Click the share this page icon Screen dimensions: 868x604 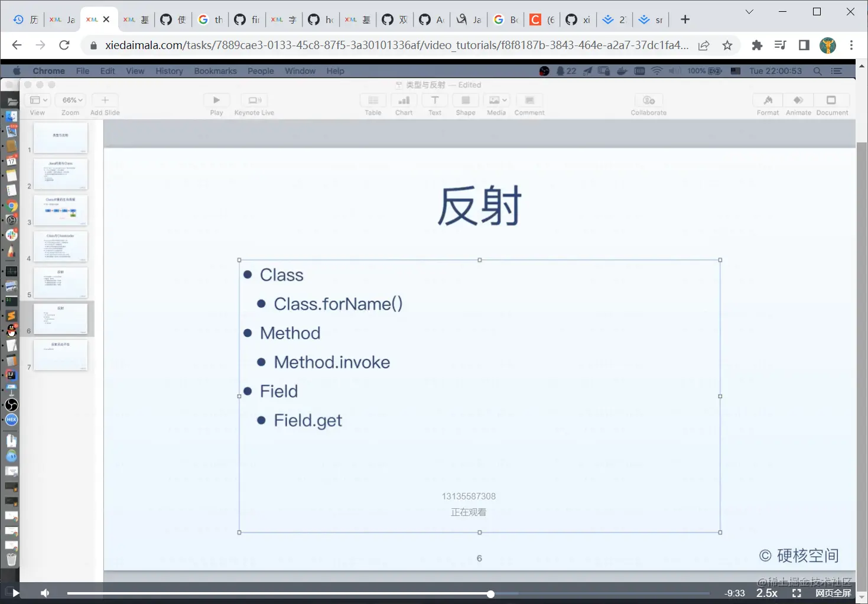704,46
